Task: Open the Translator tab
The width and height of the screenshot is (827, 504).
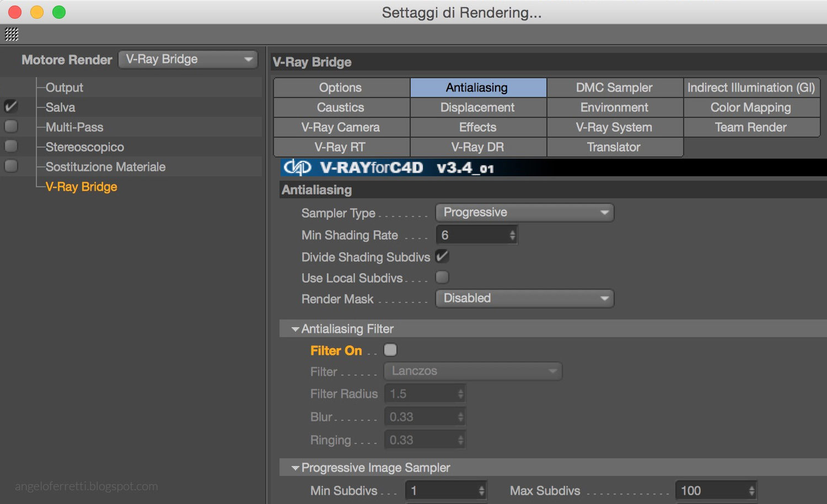Action: (615, 147)
